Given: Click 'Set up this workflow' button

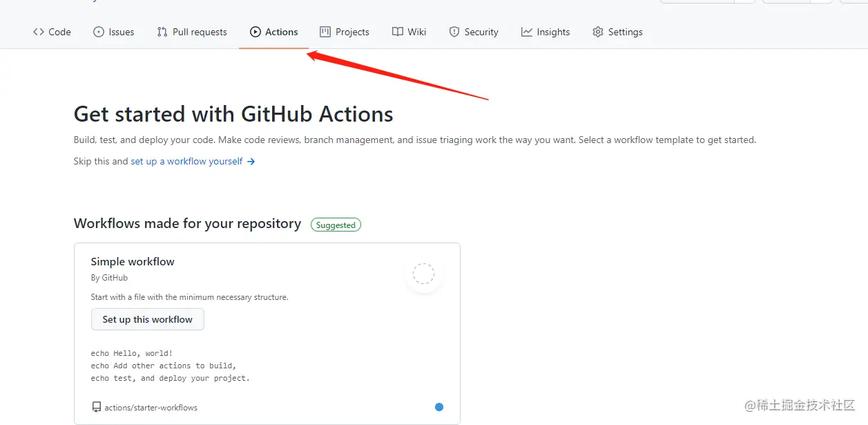Looking at the screenshot, I should click(148, 319).
